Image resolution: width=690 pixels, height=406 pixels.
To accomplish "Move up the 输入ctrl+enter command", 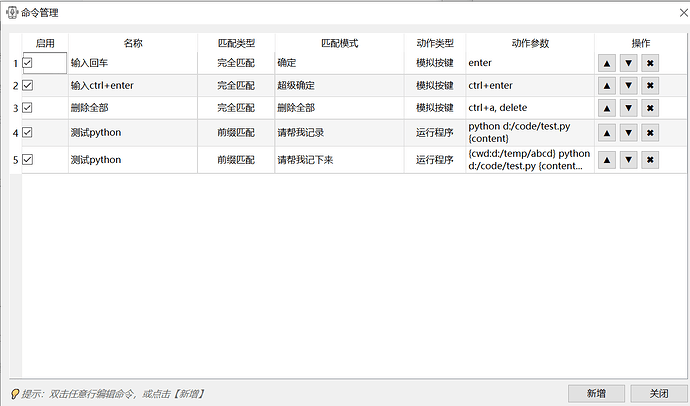I will click(x=607, y=86).
